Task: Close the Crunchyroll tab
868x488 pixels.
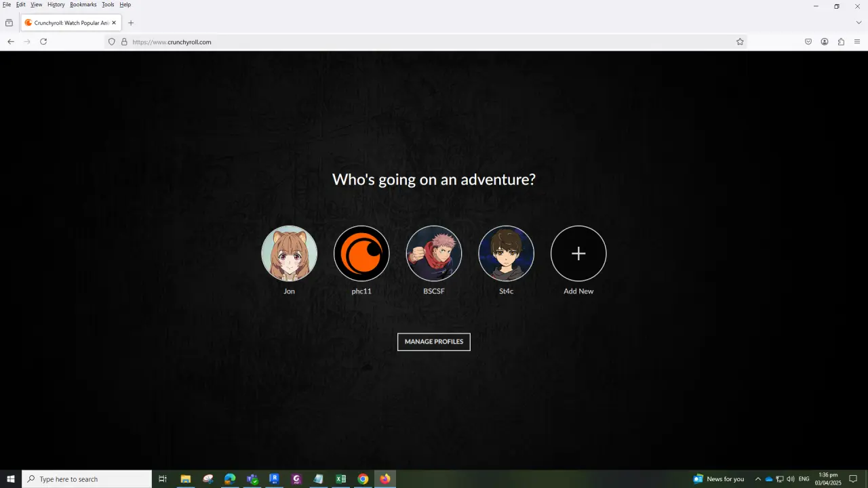Action: pos(114,22)
